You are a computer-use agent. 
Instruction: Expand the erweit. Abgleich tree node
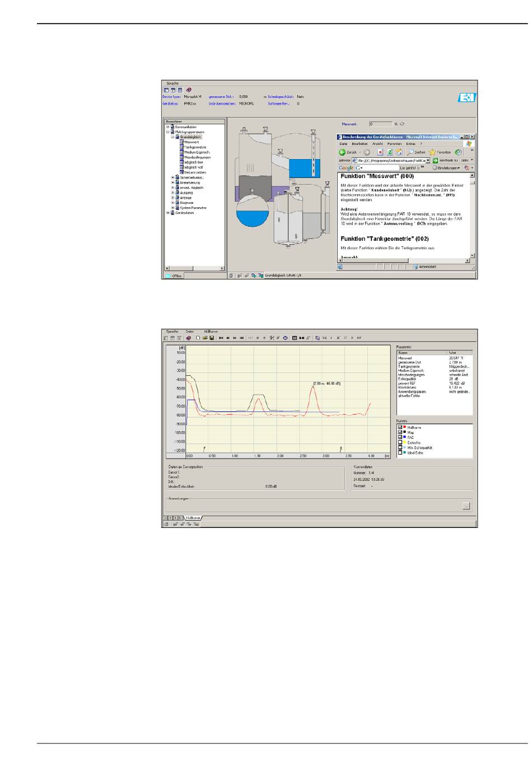[x=172, y=188]
